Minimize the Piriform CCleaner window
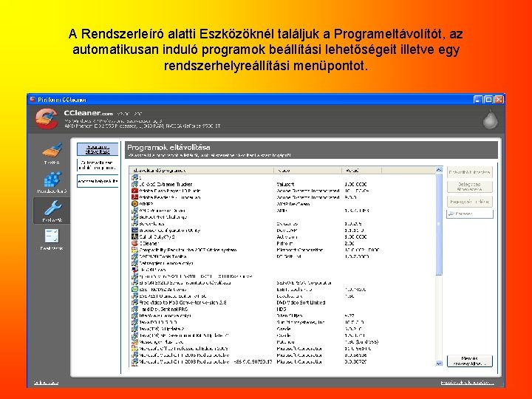532x399 pixels. tap(478, 100)
